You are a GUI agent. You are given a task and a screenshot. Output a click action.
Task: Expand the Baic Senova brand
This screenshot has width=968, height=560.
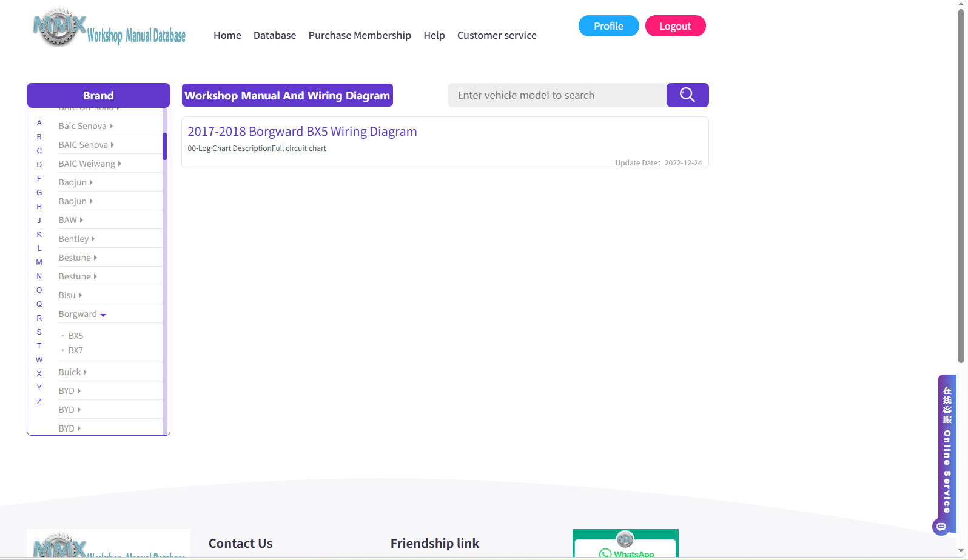(86, 126)
